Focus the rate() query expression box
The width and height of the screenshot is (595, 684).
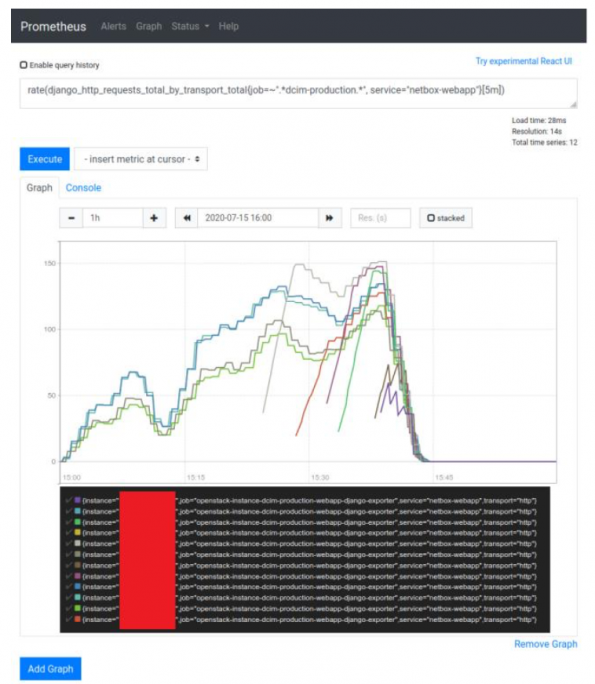point(298,93)
